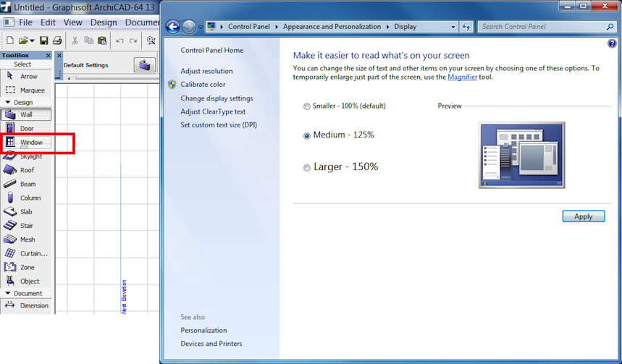Open Wall default settings dialog button

pyautogui.click(x=145, y=64)
